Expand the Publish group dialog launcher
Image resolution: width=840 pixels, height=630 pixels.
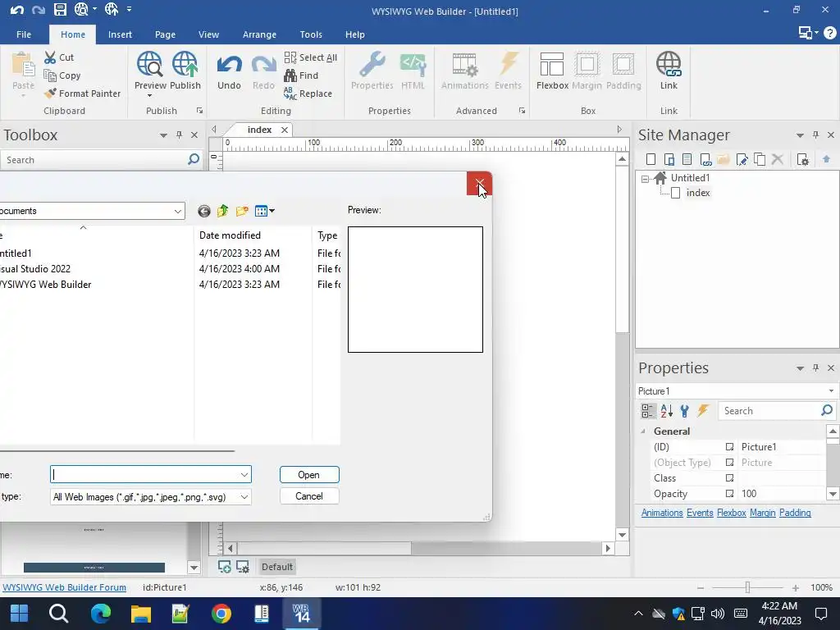click(x=199, y=111)
